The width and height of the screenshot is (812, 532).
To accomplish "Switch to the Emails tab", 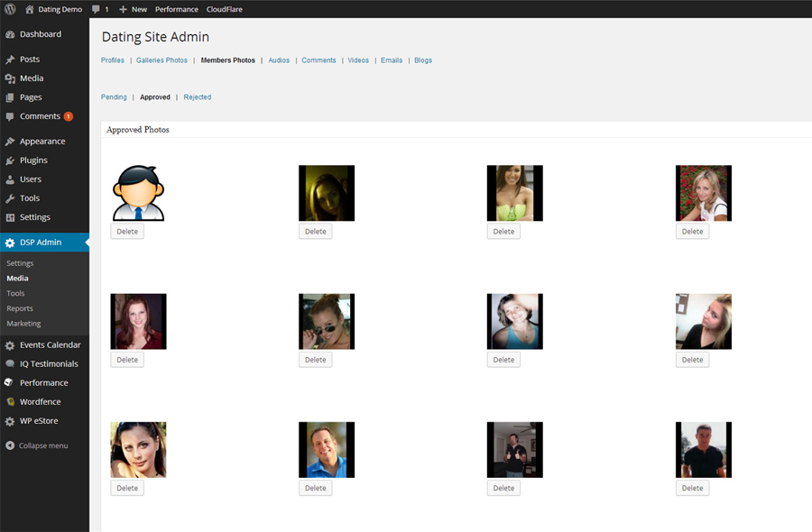I will click(392, 60).
